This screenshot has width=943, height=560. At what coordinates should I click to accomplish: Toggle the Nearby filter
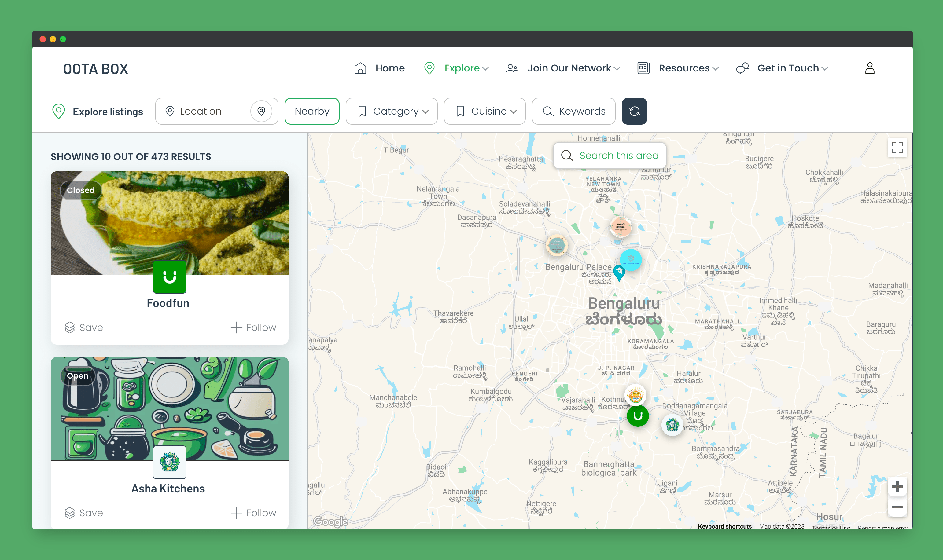(x=312, y=111)
